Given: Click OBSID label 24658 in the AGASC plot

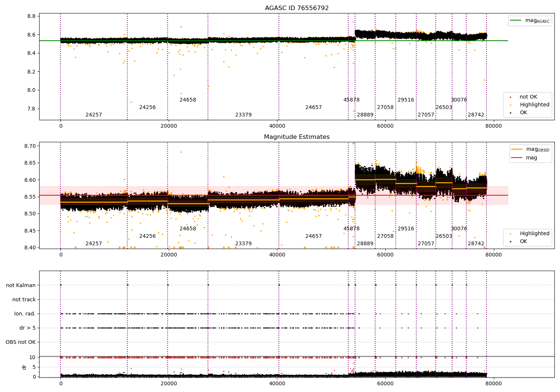Looking at the screenshot, I should pos(188,100).
